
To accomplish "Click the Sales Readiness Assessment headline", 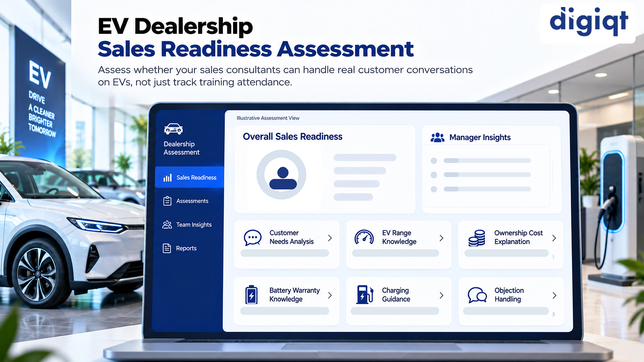I will (255, 49).
